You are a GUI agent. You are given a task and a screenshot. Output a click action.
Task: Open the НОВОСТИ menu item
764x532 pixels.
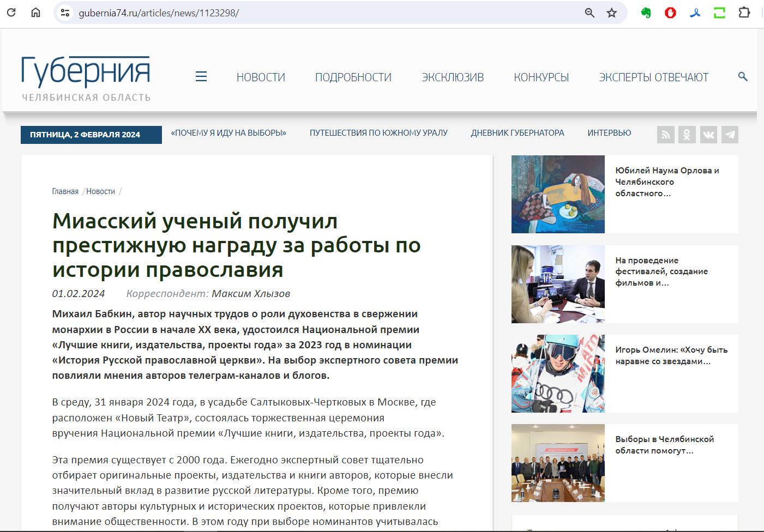coord(261,77)
